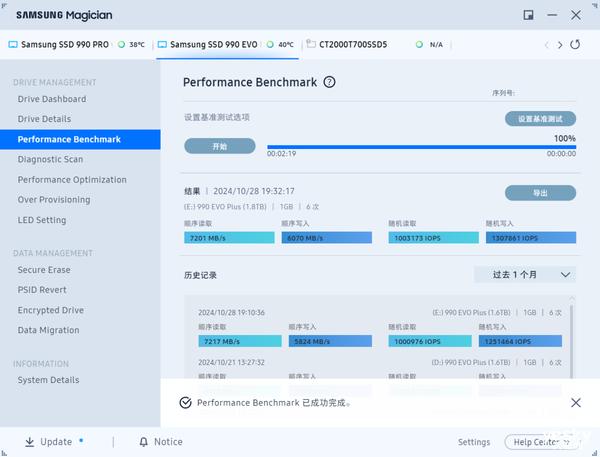Click the 序列号 serial number label
This screenshot has height=457, width=600.
point(503,93)
